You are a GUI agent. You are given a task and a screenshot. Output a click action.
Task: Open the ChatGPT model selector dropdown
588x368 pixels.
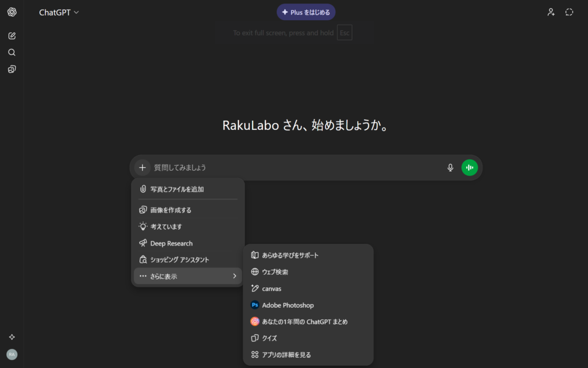coord(59,13)
